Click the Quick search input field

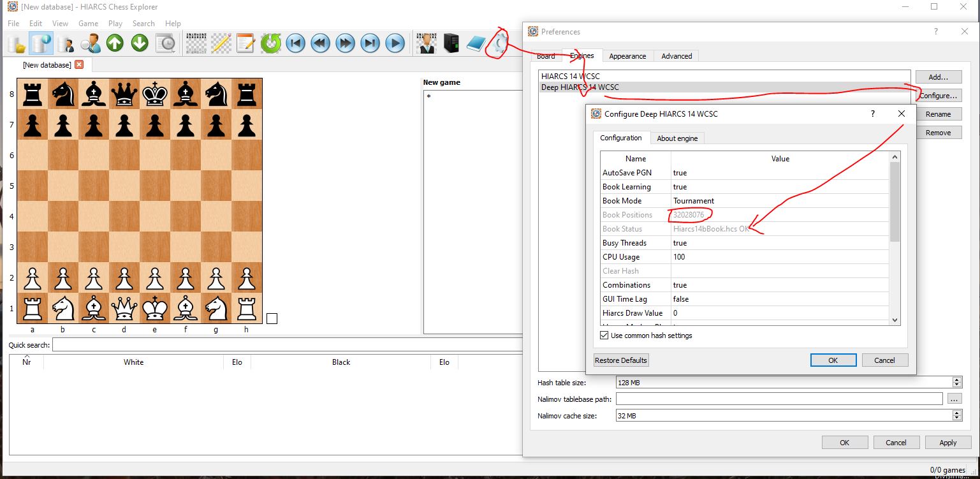[x=288, y=345]
